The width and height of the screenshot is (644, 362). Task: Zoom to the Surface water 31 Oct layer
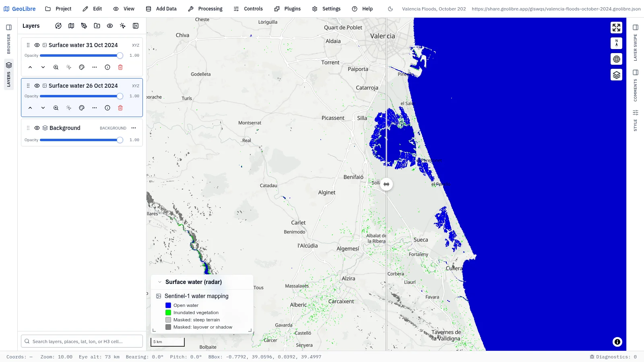56,67
